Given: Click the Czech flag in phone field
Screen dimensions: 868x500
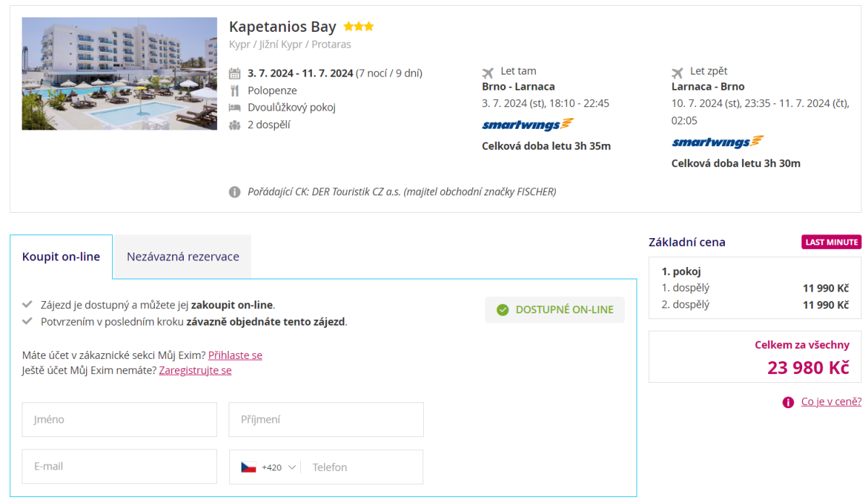Looking at the screenshot, I should click(249, 467).
